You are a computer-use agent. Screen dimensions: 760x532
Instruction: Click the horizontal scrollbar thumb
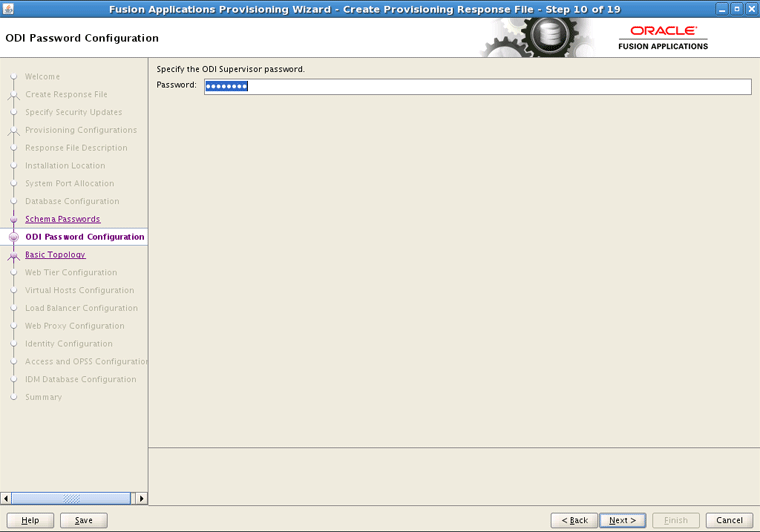click(x=71, y=498)
